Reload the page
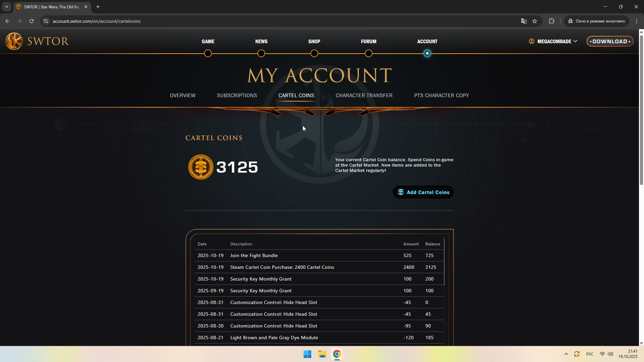 pos(32,21)
